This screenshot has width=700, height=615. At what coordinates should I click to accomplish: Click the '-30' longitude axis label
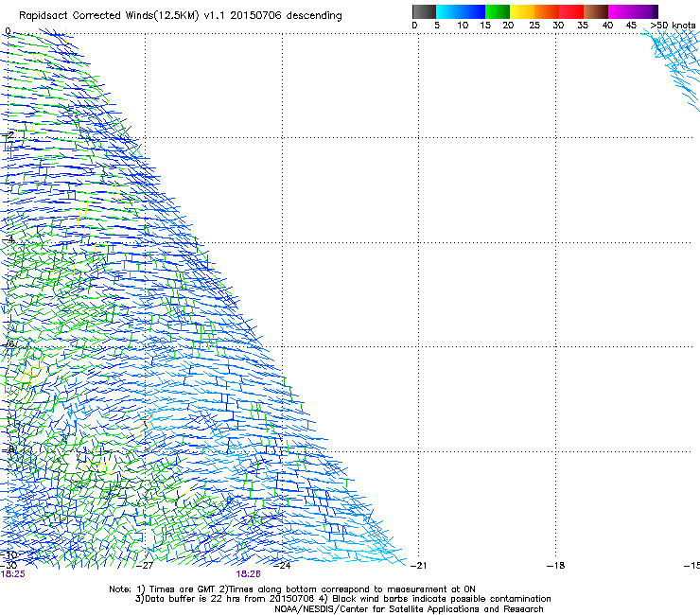tap(9, 566)
